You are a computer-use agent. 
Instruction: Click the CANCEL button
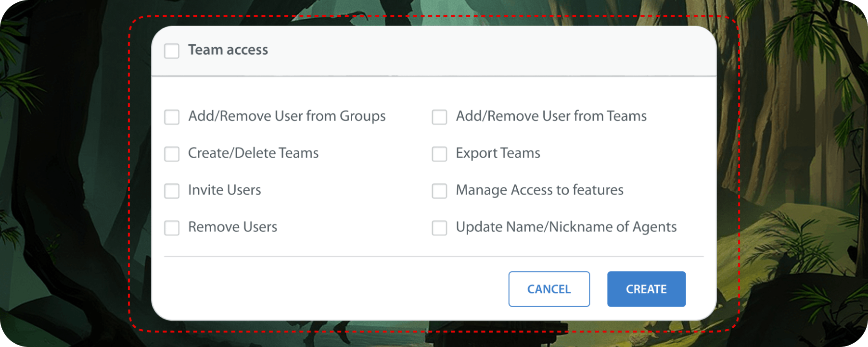(x=549, y=289)
